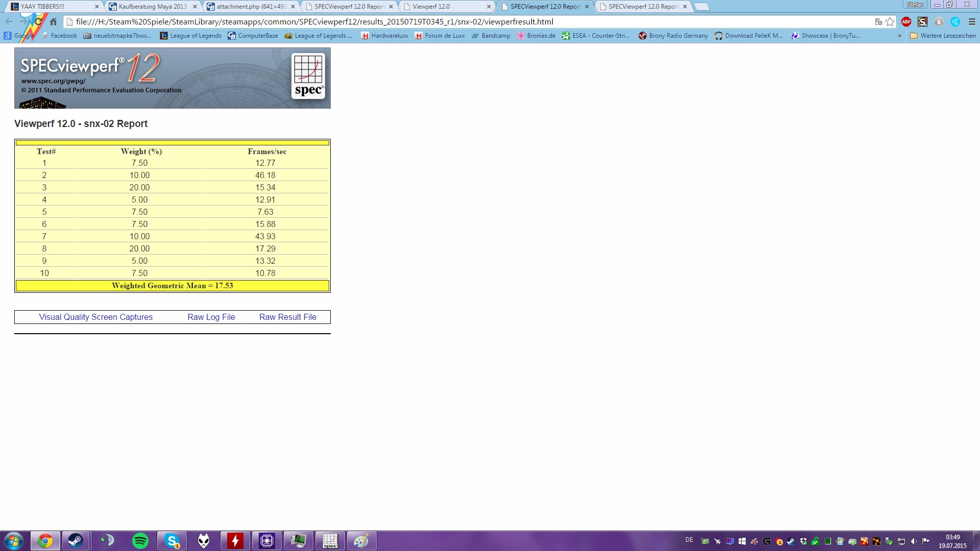The width and height of the screenshot is (980, 551).
Task: Open the ComputerBase bookmark
Action: click(x=253, y=36)
